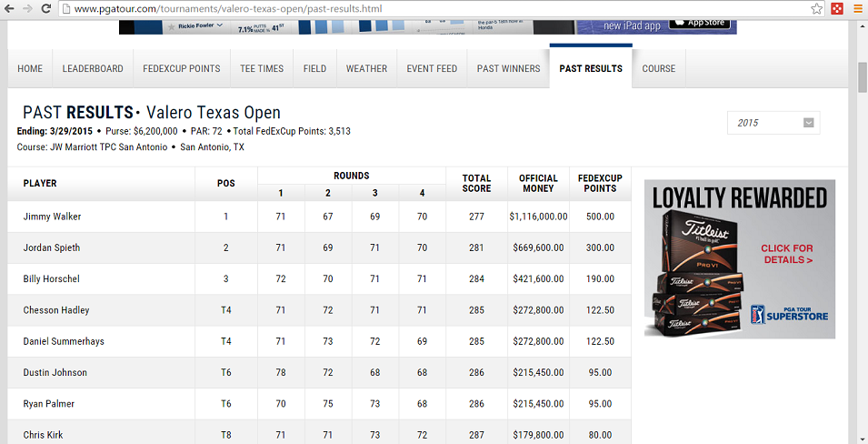Click the App Store badge in banner
Viewport: 868px width, 444px height.
tap(700, 24)
